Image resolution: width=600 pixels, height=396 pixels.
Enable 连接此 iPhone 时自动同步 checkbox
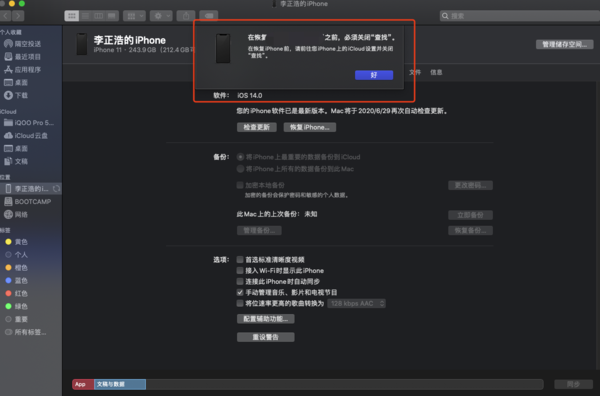tap(240, 281)
